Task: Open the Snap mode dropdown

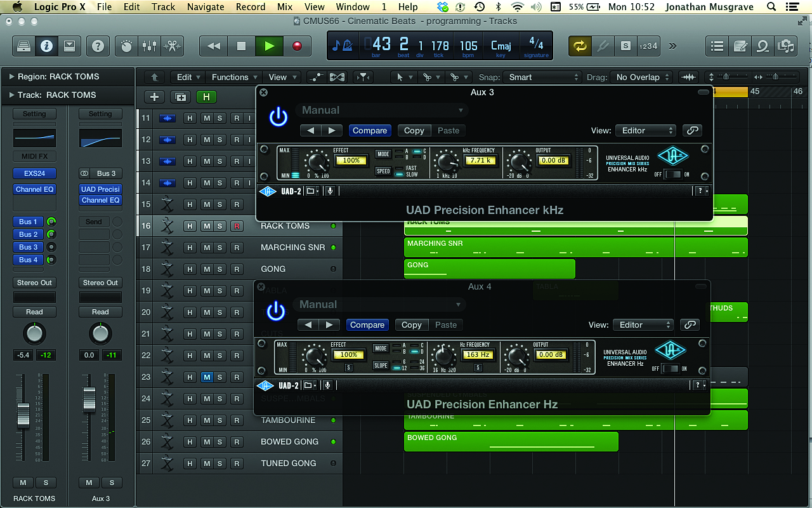Action: (x=544, y=77)
